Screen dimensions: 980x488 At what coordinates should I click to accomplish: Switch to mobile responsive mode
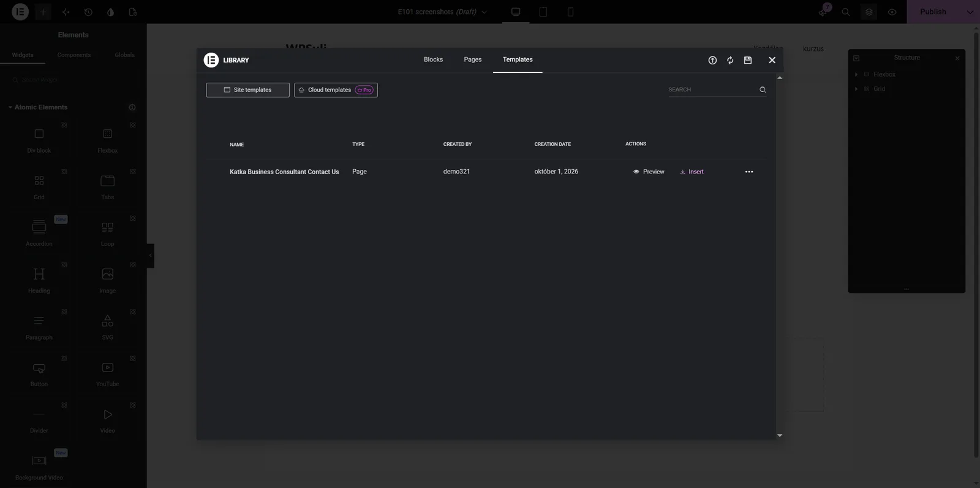coord(570,12)
